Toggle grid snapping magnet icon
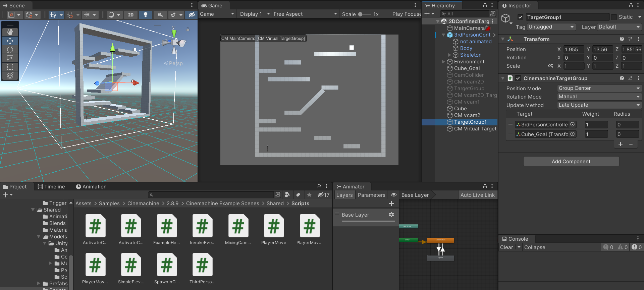Image resolution: width=644 pixels, height=290 pixels. (x=70, y=15)
